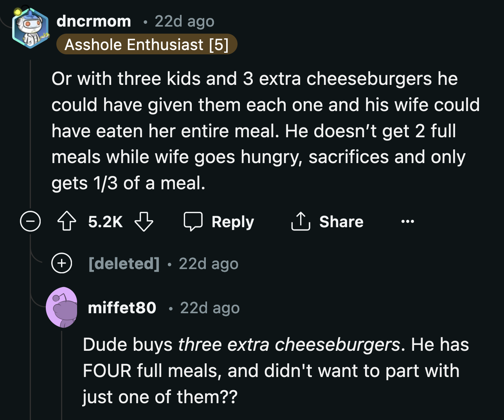This screenshot has width=504, height=420.
Task: Expand the [deleted] comment via plus icon
Action: click(61, 263)
